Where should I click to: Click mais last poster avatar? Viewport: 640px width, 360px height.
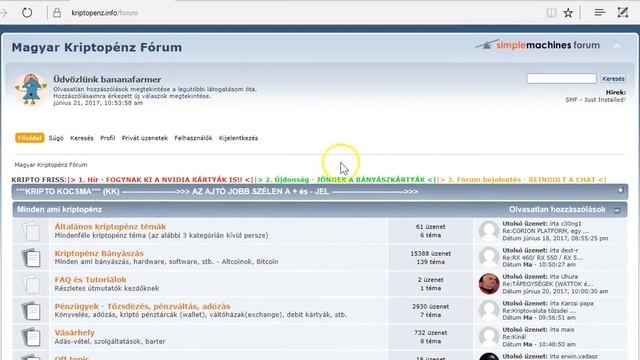[x=489, y=337]
